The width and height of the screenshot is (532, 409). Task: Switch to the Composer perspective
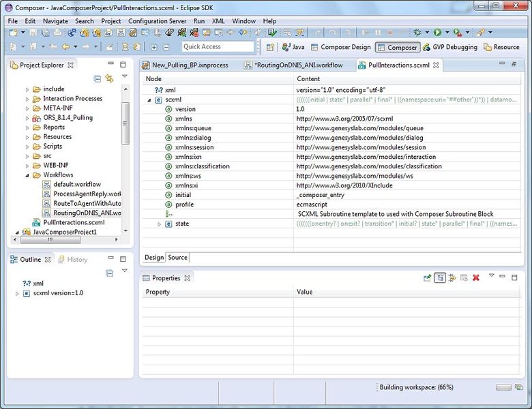click(x=397, y=47)
